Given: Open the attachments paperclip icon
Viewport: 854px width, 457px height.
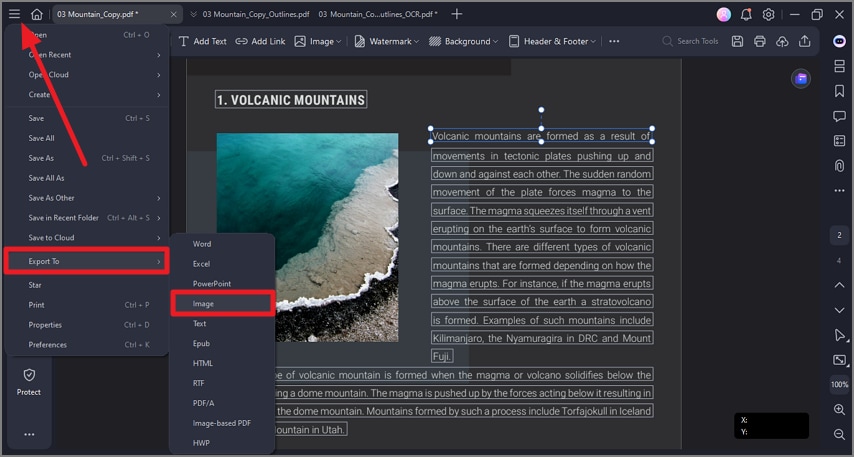Looking at the screenshot, I should tap(839, 165).
